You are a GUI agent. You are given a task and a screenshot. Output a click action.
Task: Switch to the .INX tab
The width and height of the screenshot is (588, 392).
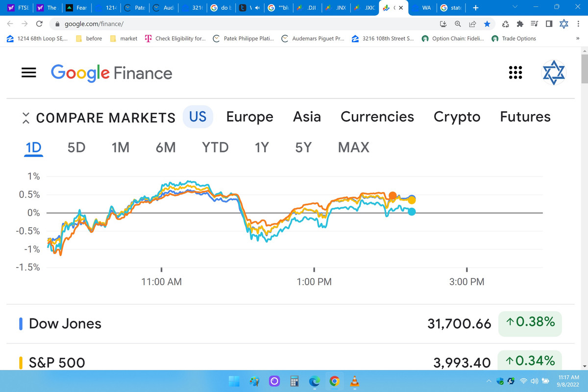pyautogui.click(x=337, y=8)
